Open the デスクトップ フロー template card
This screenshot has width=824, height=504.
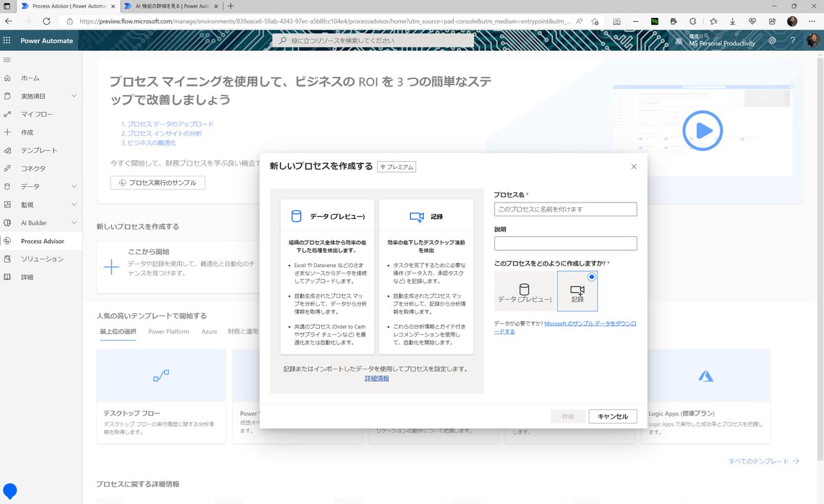click(161, 396)
